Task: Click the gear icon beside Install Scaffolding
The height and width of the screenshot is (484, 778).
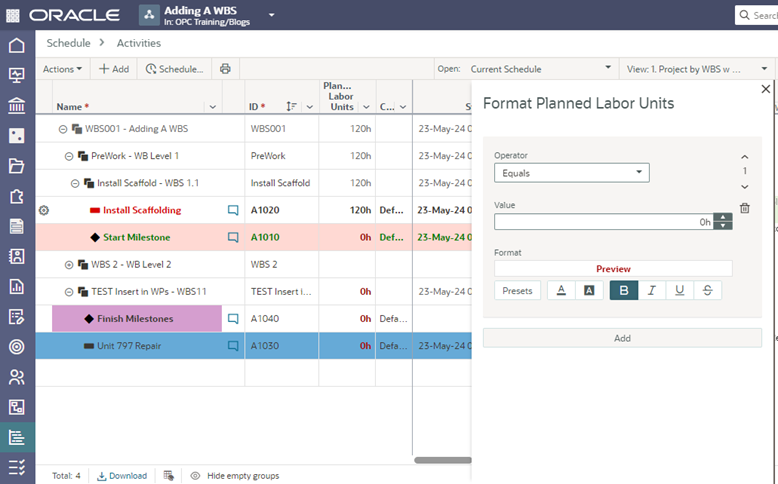Action: [43, 211]
